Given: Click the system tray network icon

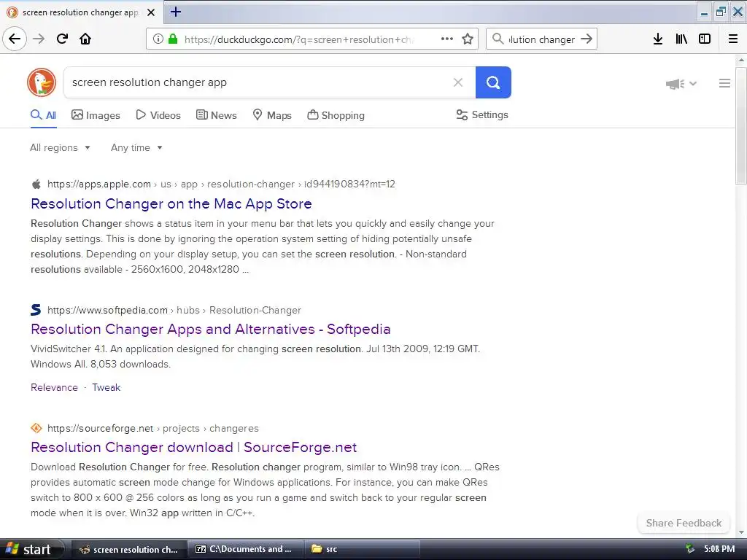Looking at the screenshot, I should pyautogui.click(x=690, y=549).
